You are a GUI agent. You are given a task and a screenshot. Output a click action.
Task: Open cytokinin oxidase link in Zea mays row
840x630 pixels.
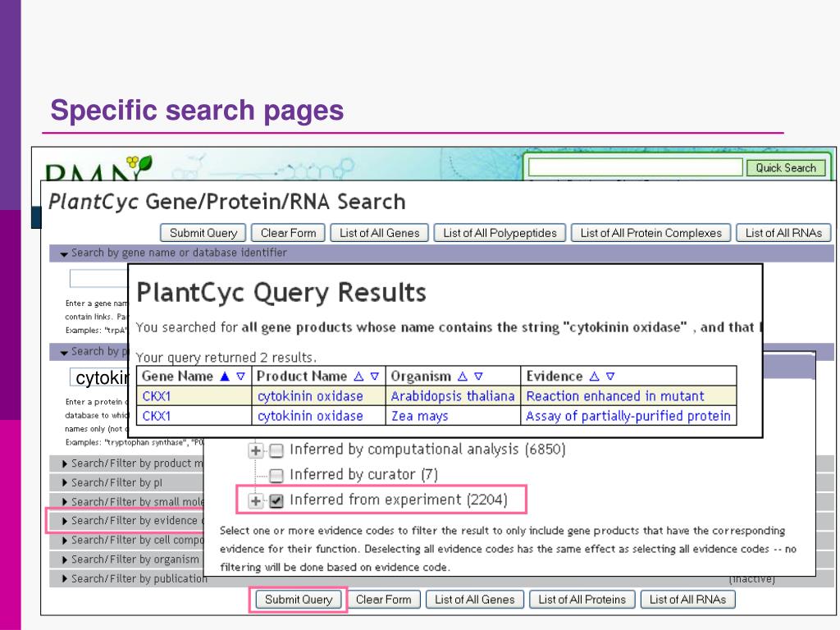310,416
